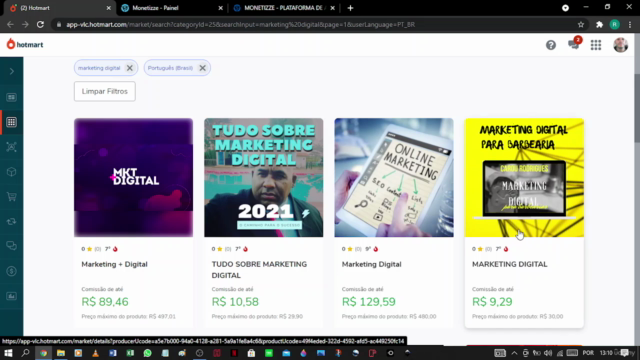Screen dimensions: 640x360
Task: Open the TUDO SOBRE MARKETING DIGITAL 2021 thumbnail
Action: tap(264, 178)
